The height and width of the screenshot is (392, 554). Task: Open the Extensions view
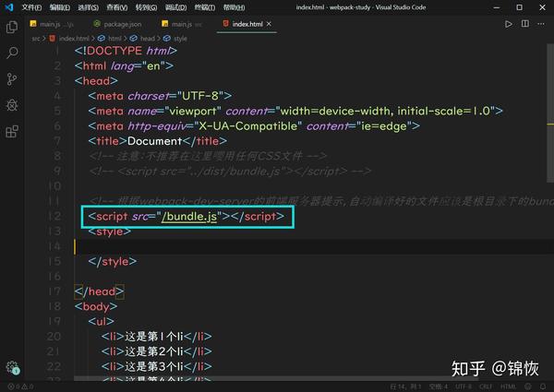(12, 132)
